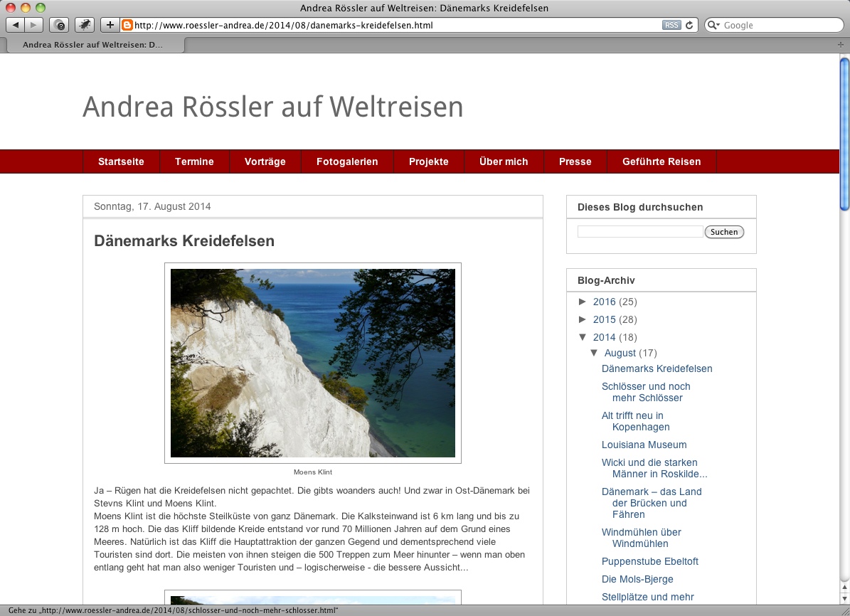Click the rocket icon in the browser toolbar

click(84, 24)
